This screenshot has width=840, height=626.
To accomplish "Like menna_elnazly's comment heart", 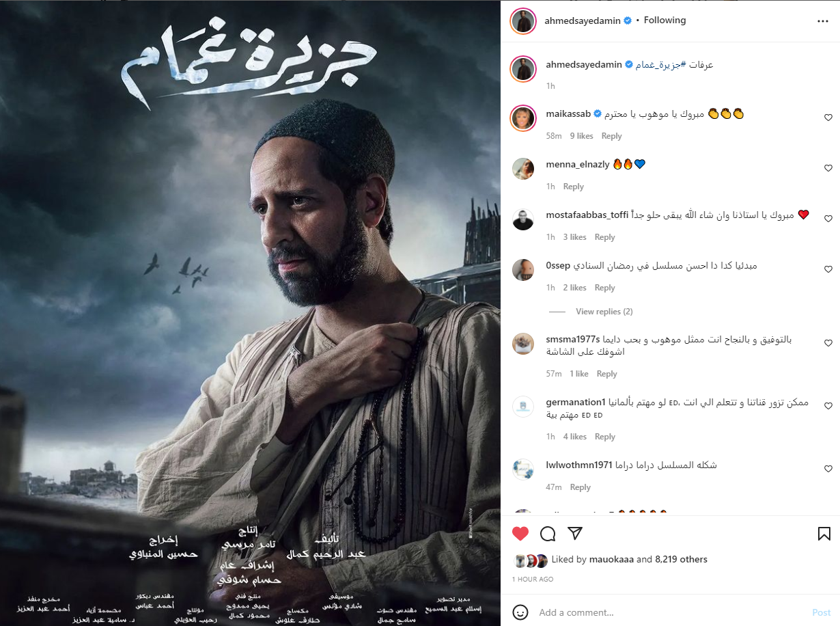I will (x=828, y=168).
